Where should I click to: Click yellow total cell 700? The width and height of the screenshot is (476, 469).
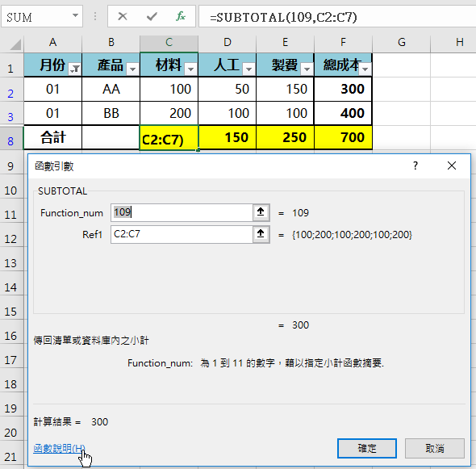[x=343, y=137]
